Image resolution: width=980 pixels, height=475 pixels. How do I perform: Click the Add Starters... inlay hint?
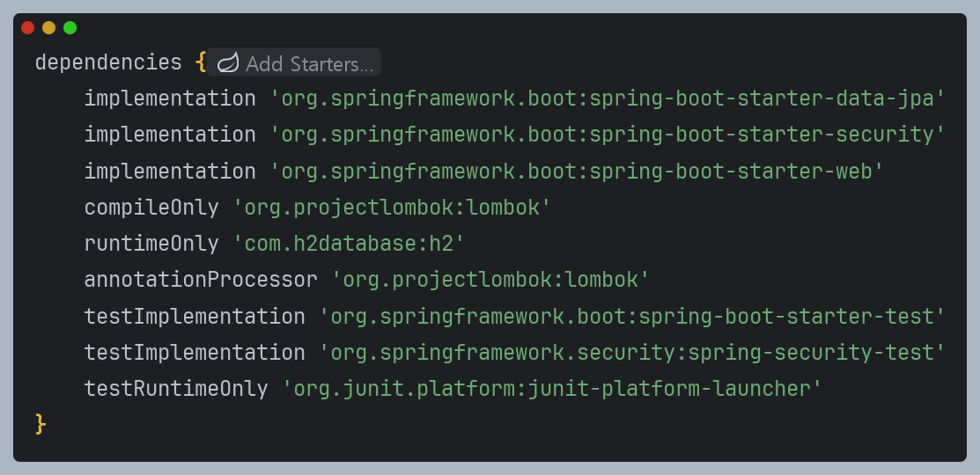point(294,62)
